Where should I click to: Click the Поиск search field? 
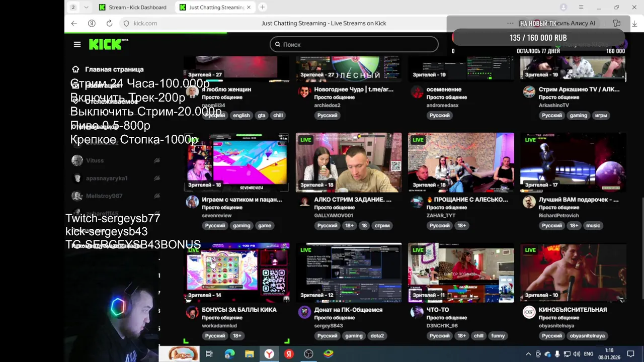(x=354, y=44)
